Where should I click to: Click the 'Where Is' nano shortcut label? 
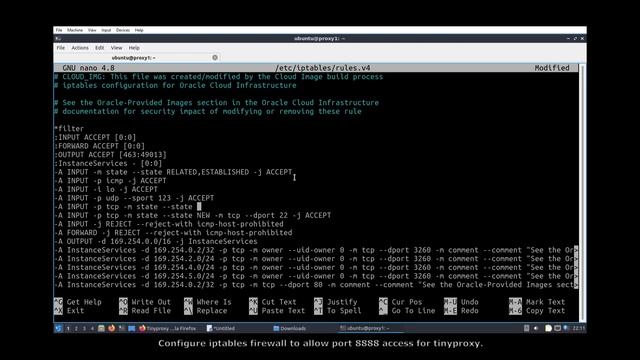pos(214,302)
